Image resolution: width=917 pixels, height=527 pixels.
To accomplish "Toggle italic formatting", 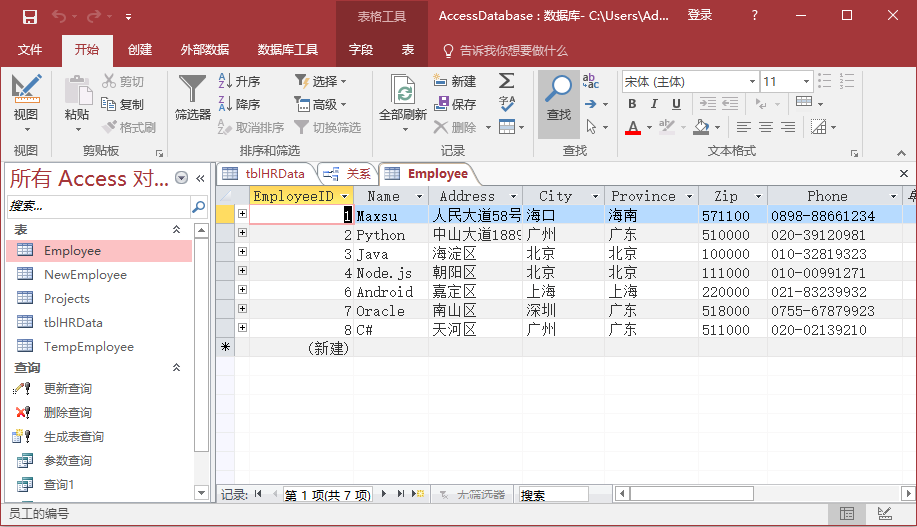I will pos(654,104).
